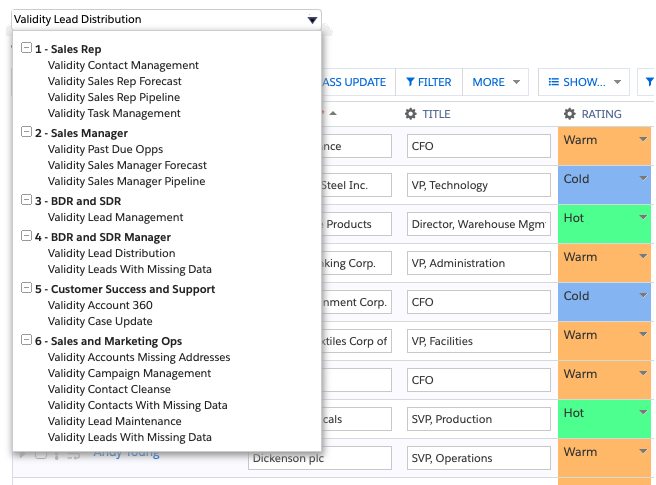The image size is (656, 485).
Task: Select Validity Sales Manager Pipeline view
Action: tap(126, 181)
